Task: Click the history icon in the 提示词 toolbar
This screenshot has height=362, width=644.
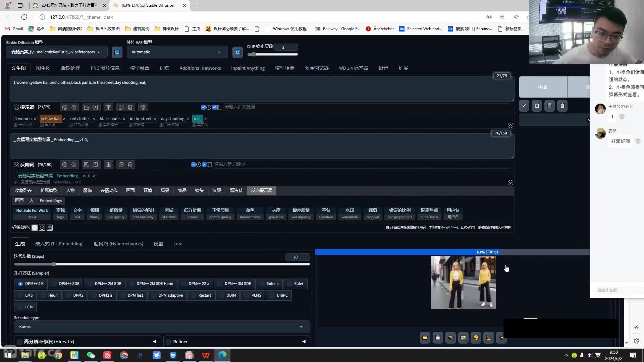Action: 87,107
